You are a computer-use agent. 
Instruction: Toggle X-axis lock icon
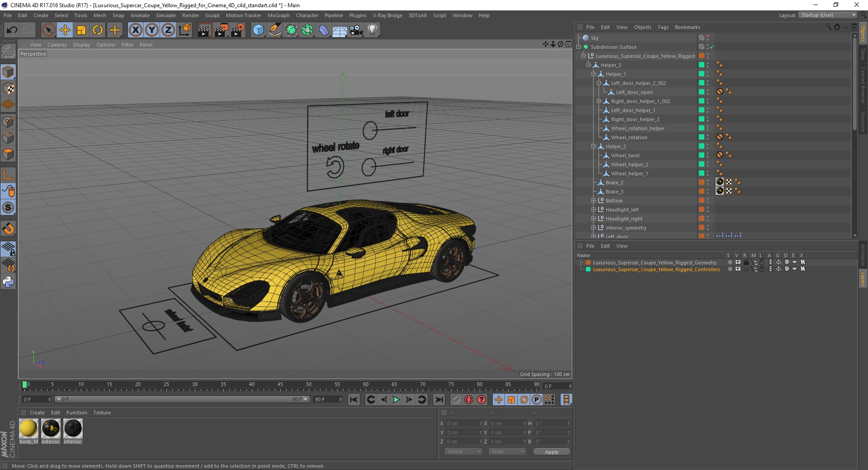[135, 30]
